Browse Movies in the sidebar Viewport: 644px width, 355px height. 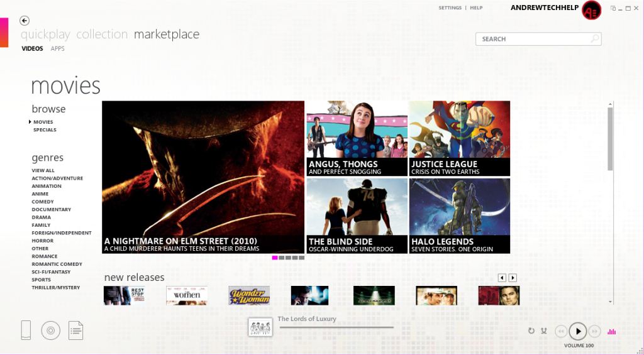click(43, 122)
